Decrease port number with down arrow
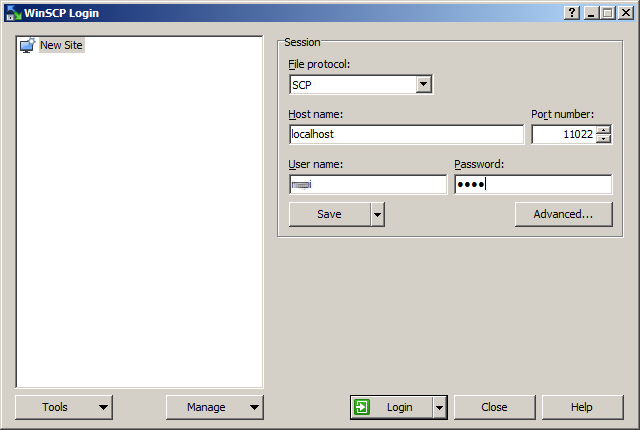Image resolution: width=640 pixels, height=430 pixels. click(x=603, y=139)
